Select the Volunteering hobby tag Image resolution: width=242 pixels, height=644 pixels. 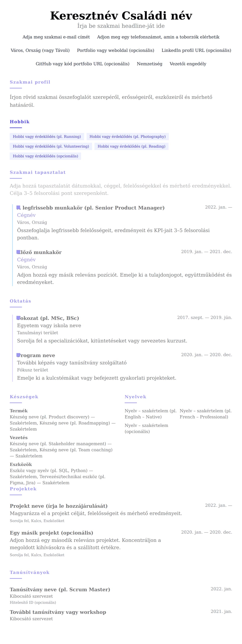(x=51, y=146)
